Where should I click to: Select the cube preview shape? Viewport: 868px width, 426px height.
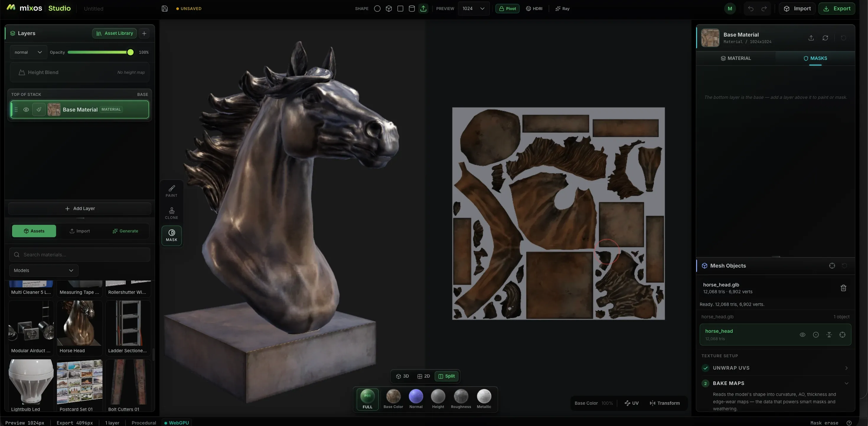(389, 9)
